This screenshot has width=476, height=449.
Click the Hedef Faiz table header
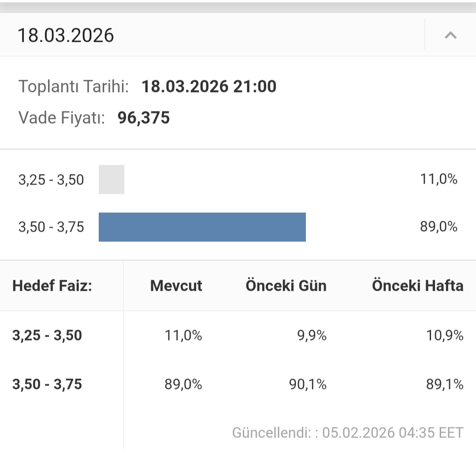[52, 286]
